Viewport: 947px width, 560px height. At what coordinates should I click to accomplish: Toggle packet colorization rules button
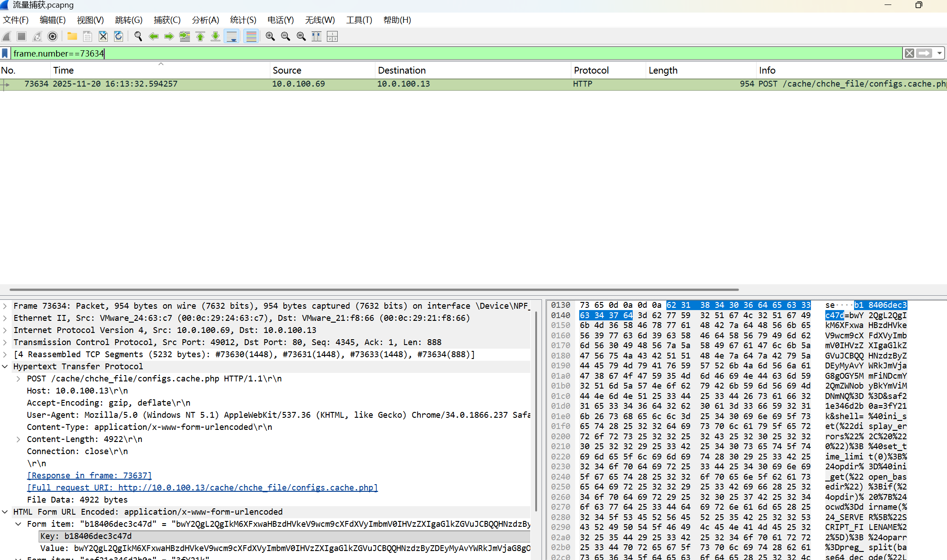tap(251, 36)
